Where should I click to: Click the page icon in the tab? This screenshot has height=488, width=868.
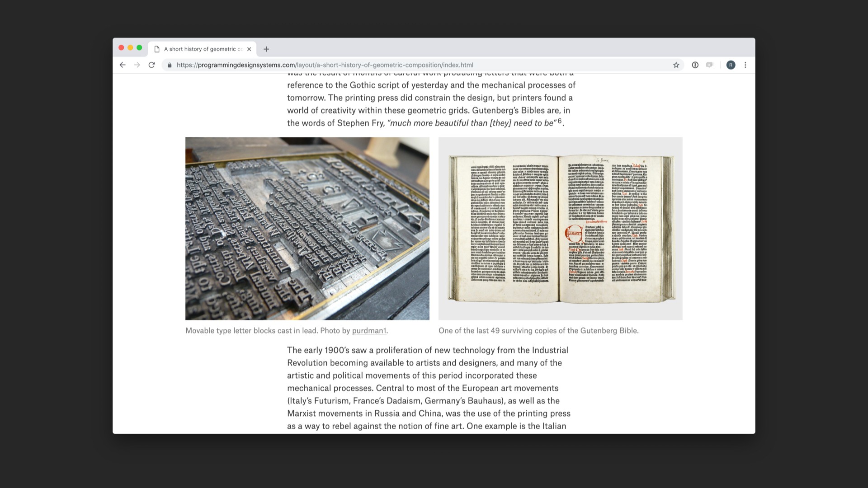click(x=157, y=49)
